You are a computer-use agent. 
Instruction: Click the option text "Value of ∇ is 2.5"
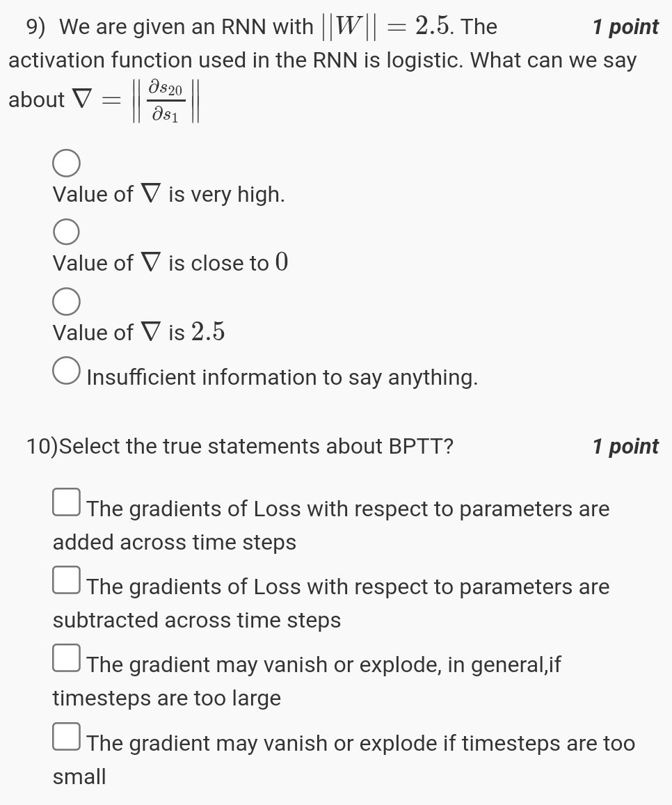tap(139, 333)
